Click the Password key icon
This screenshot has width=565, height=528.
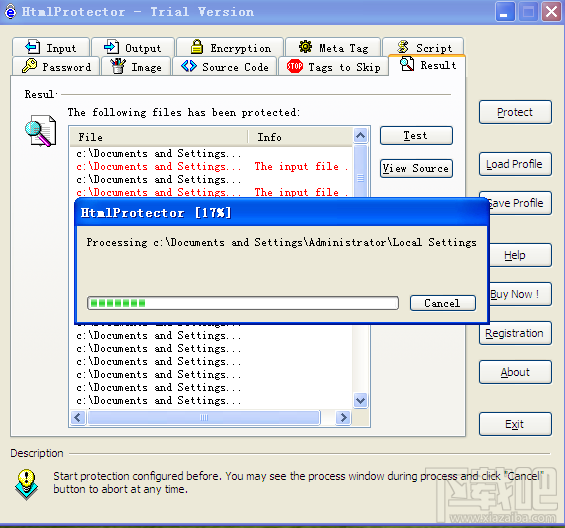tap(30, 66)
